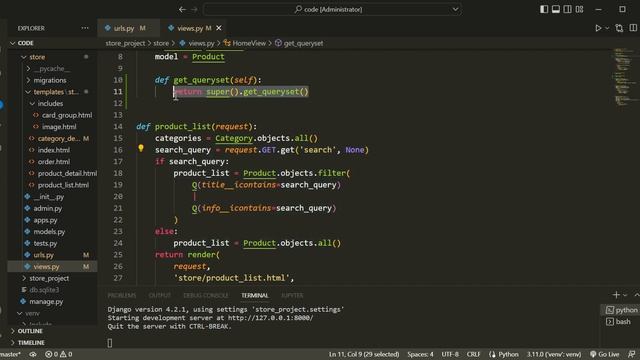Click the Go Live server button
Screen dimensions: 640x360
(x=604, y=354)
